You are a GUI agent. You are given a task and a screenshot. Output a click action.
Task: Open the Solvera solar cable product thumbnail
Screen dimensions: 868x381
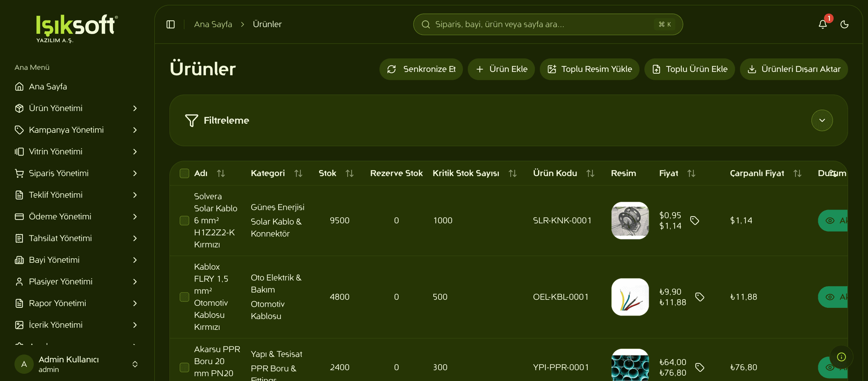click(x=630, y=221)
